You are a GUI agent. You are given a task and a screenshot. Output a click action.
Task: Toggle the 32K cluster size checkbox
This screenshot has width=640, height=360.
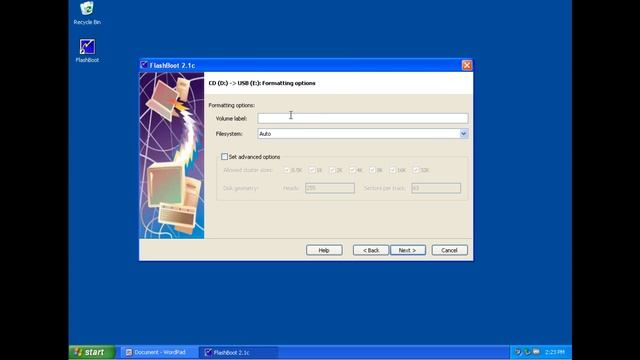tap(416, 170)
